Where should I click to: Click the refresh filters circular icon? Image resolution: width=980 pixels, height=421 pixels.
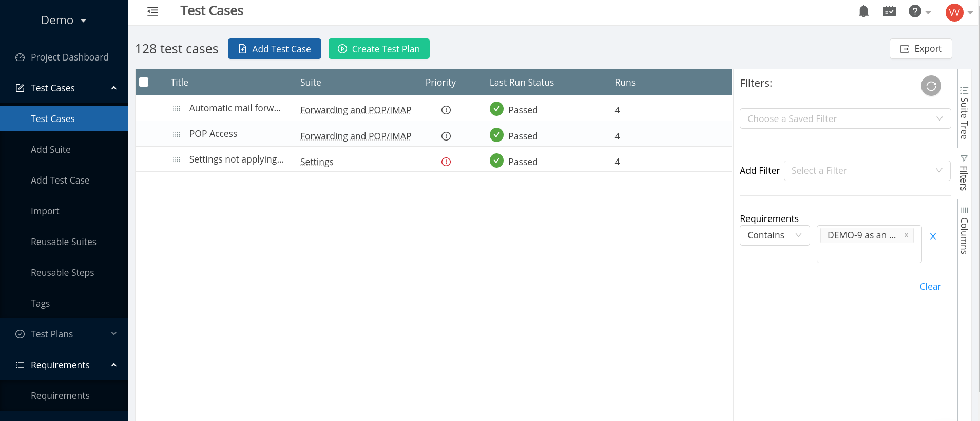point(931,86)
